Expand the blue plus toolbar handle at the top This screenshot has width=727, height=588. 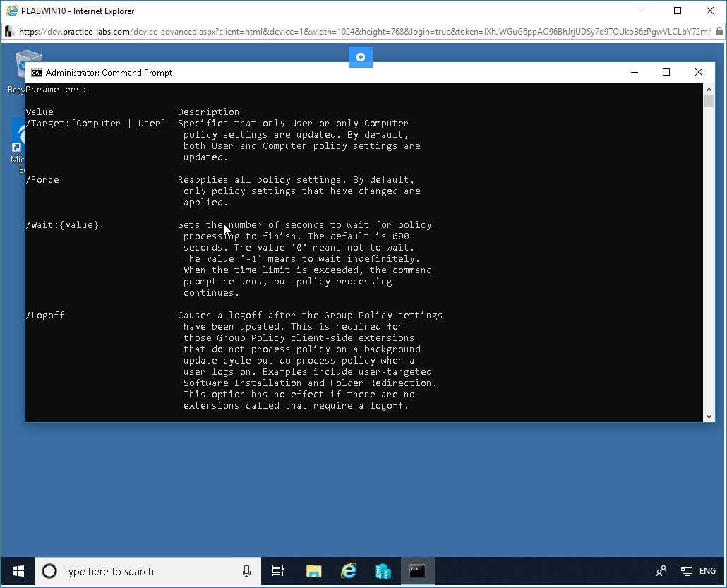point(360,57)
